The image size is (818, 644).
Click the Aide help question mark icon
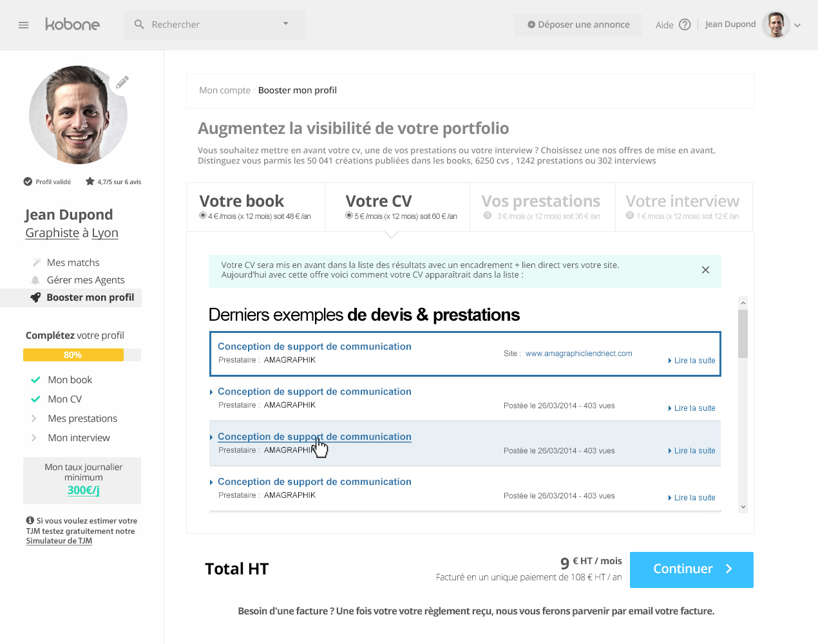point(685,24)
